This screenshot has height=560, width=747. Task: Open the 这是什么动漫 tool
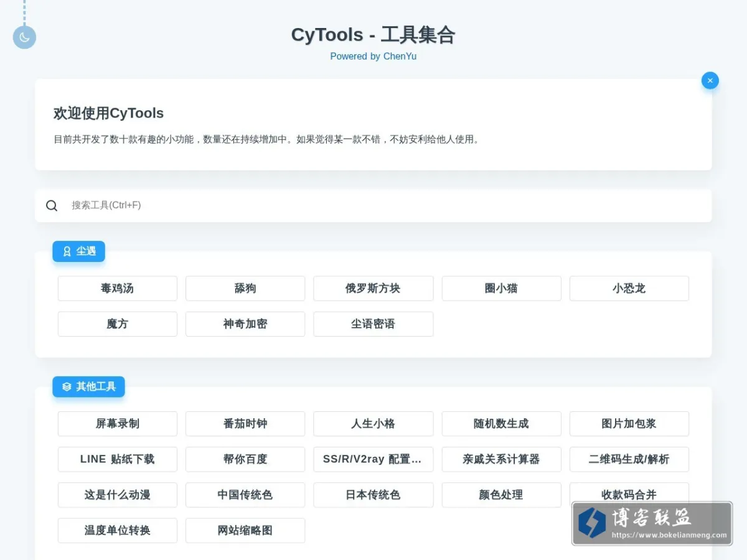(x=118, y=495)
